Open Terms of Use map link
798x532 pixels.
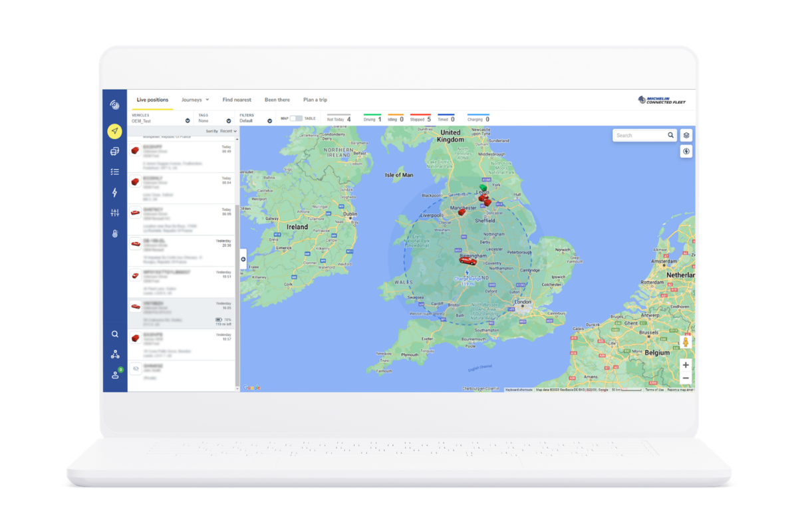(654, 390)
